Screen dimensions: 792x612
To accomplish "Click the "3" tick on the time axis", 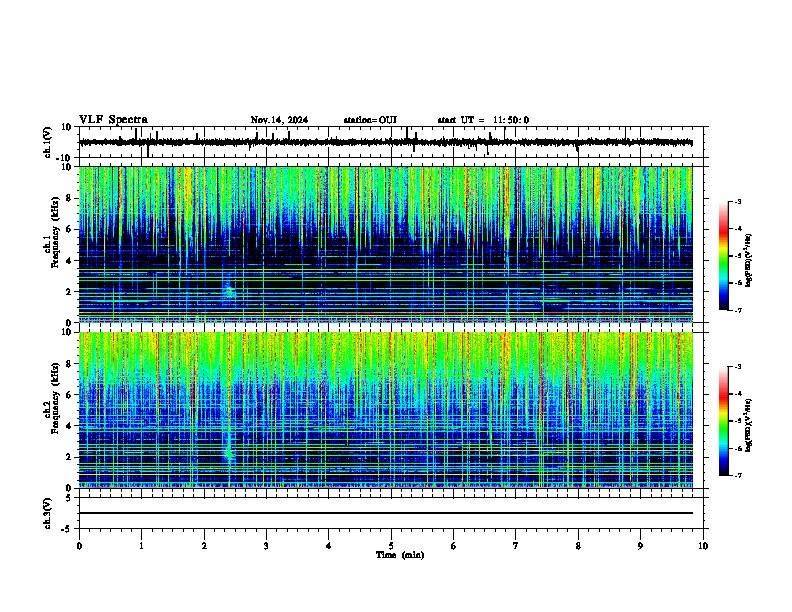I will pos(266,546).
